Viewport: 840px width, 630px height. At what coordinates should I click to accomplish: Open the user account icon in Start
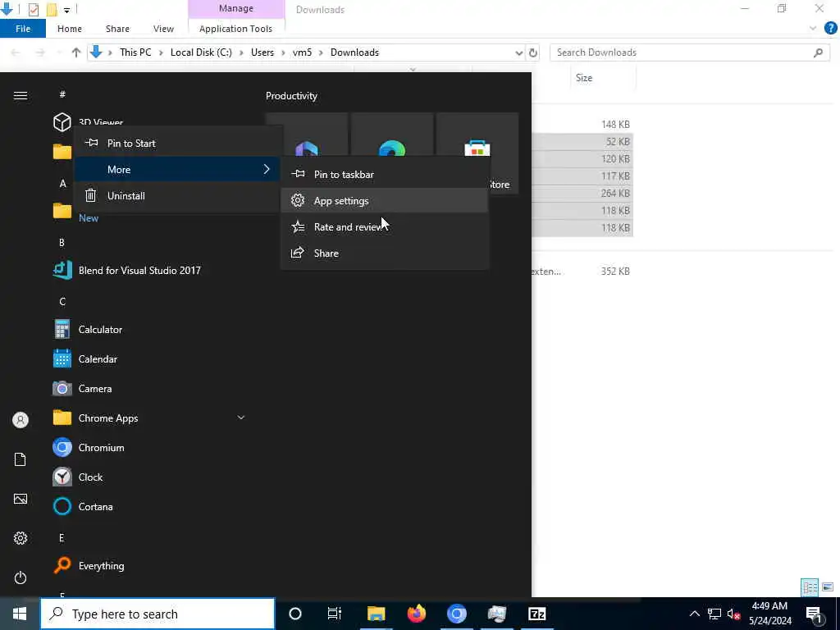point(21,420)
